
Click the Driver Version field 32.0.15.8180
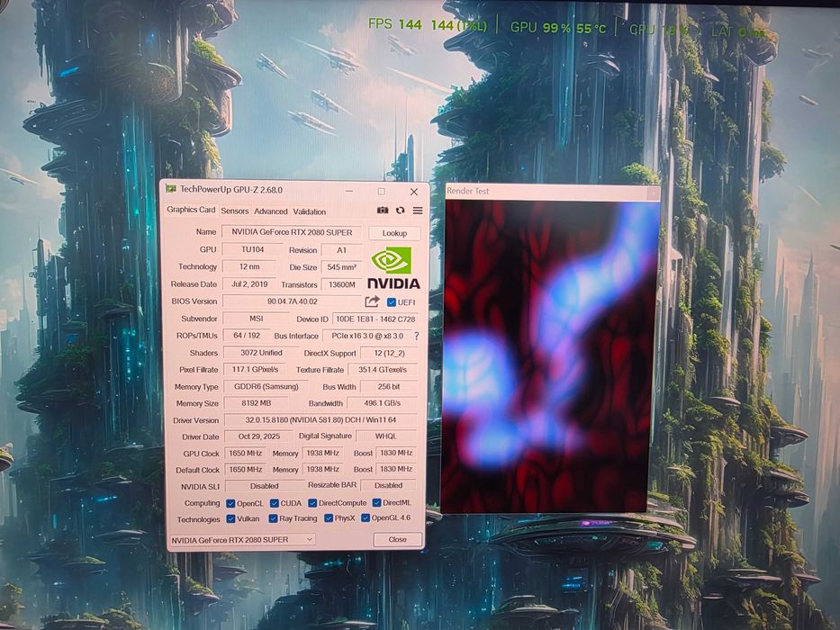coord(321,420)
